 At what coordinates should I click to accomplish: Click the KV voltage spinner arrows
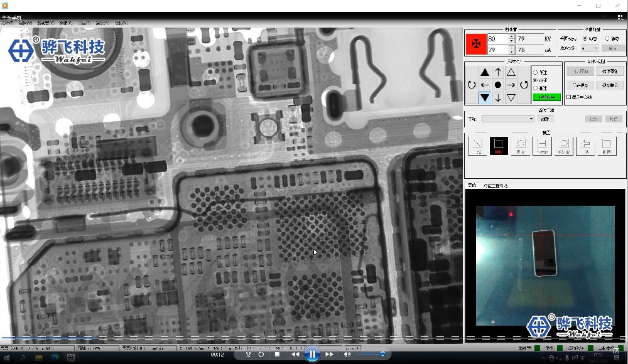pos(511,39)
